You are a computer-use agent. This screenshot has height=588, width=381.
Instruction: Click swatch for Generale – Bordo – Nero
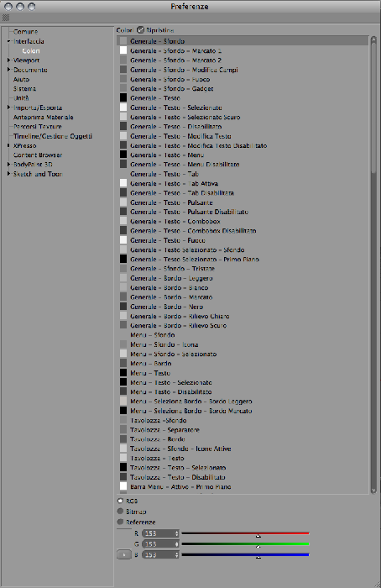tap(123, 307)
